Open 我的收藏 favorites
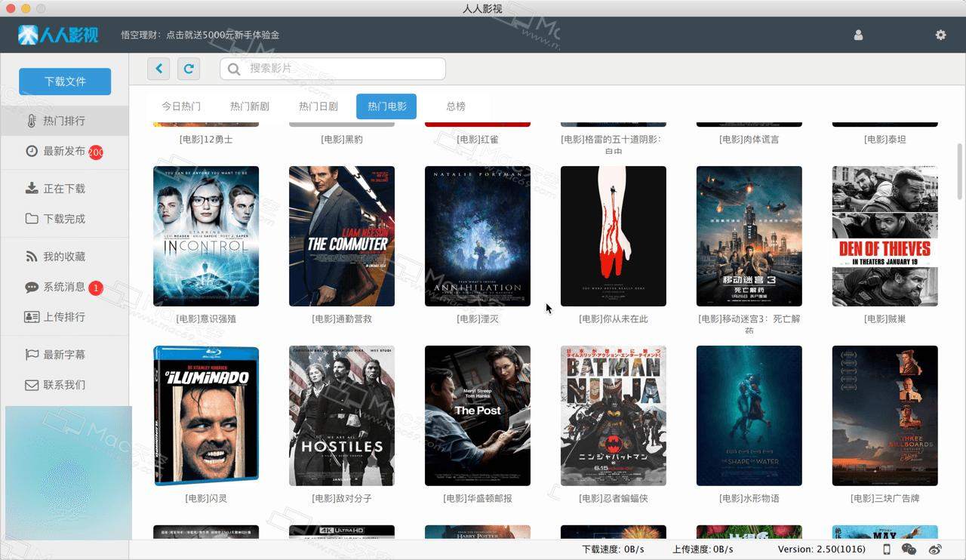 coord(64,257)
